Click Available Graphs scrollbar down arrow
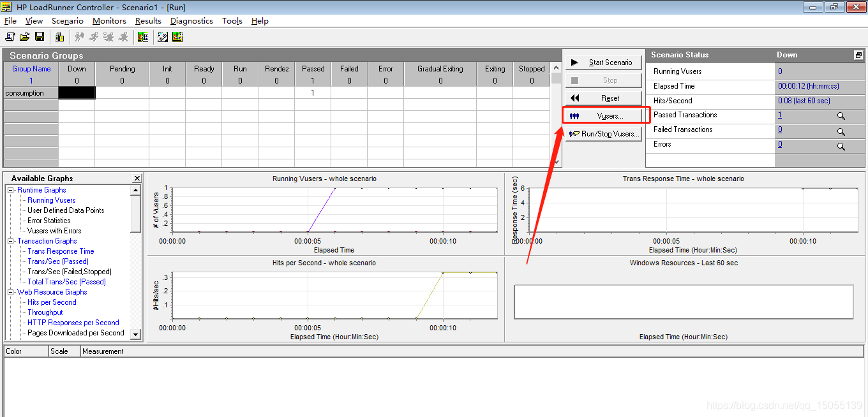868x417 pixels. point(135,334)
